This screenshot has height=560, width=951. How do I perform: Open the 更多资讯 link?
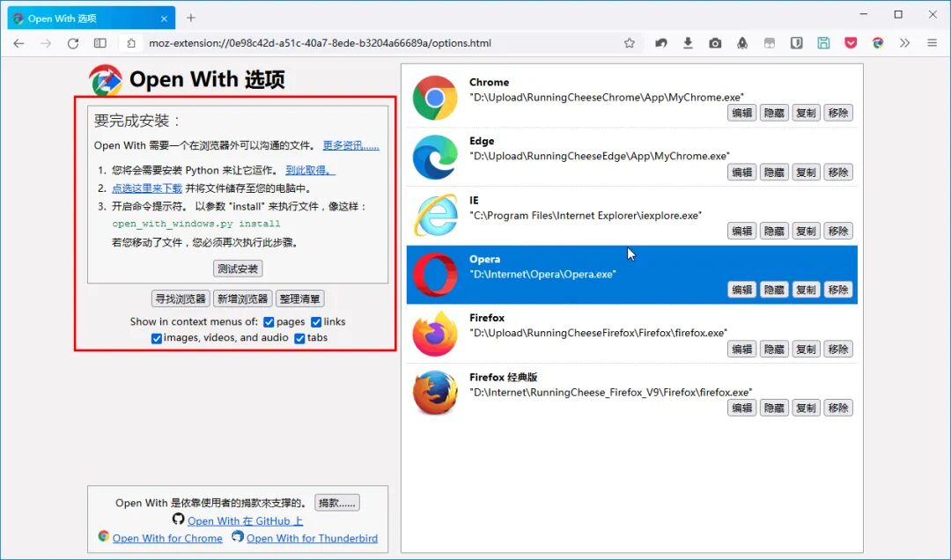pyautogui.click(x=350, y=145)
